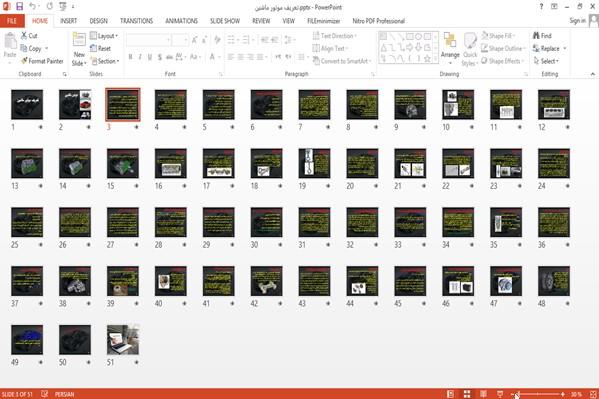Click the zoom in plus button
The width and height of the screenshot is (599, 399).
[x=563, y=394]
